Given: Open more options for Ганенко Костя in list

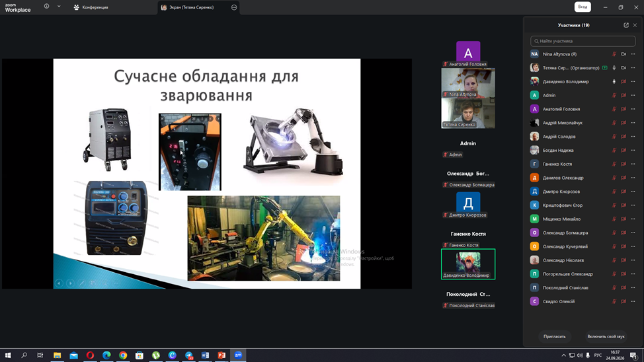Looking at the screenshot, I should click(x=633, y=164).
